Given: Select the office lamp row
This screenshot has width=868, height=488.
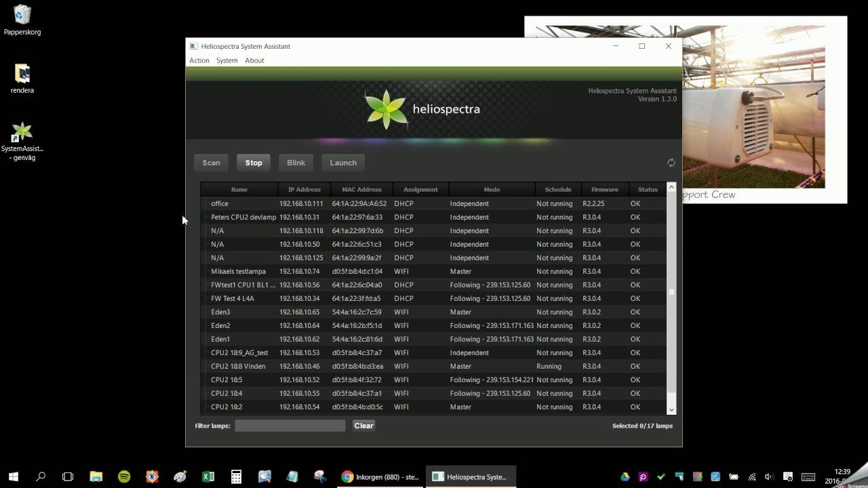Looking at the screenshot, I should [433, 203].
